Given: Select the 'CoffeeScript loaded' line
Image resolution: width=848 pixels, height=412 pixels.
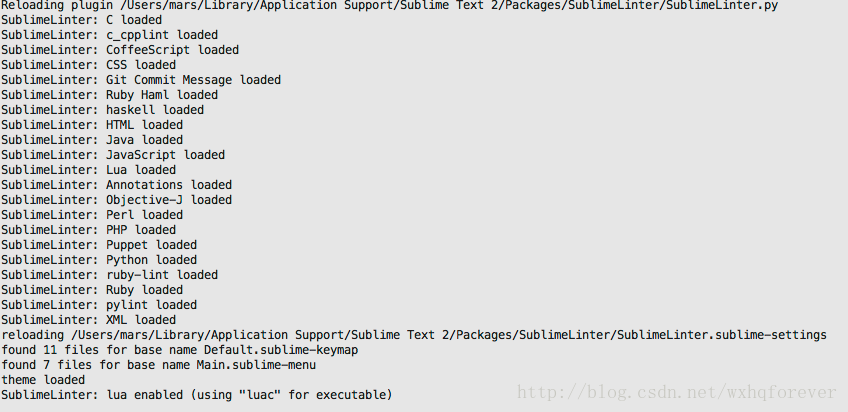Looking at the screenshot, I should [120, 50].
